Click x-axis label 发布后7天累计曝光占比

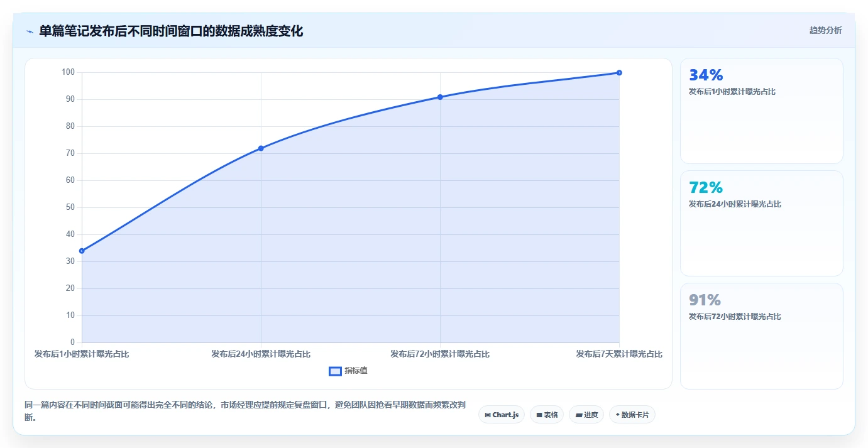tap(619, 354)
